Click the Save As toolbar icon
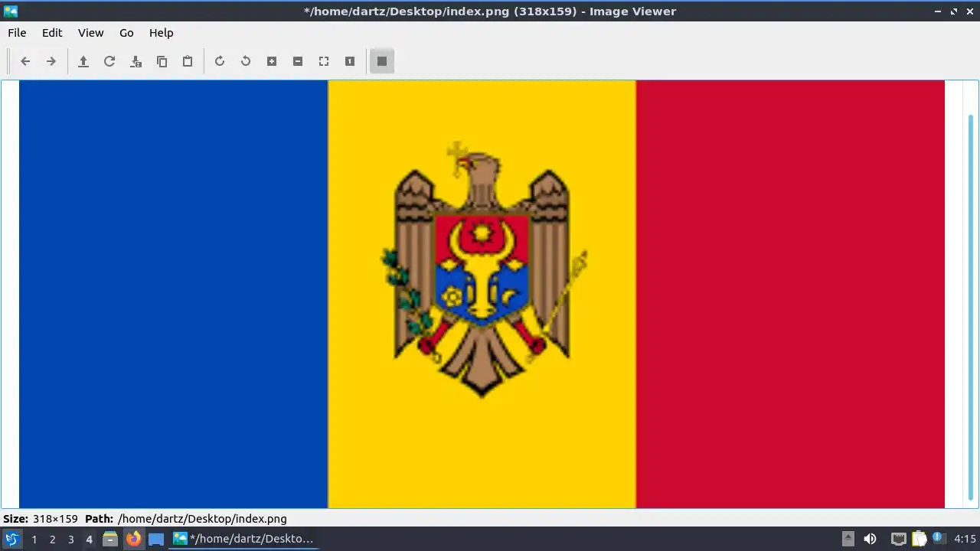The height and width of the screenshot is (551, 980). click(x=136, y=61)
